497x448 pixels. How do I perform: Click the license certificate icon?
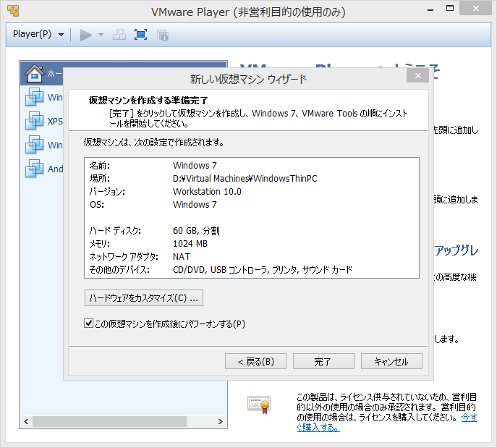259,405
